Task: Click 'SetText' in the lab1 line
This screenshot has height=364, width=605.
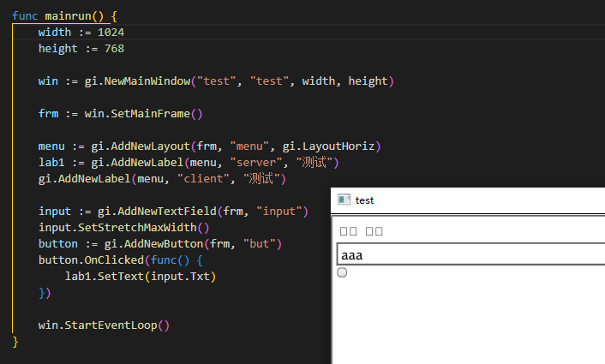Action: pos(121,277)
